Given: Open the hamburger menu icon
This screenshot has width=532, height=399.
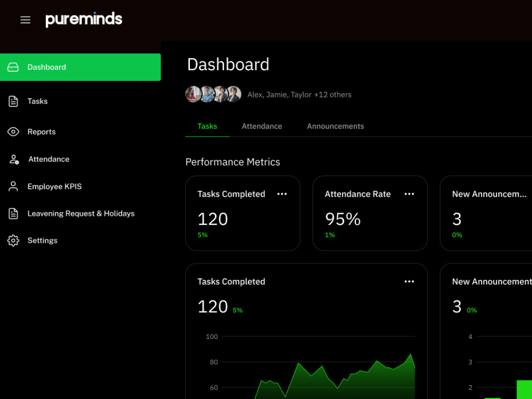Looking at the screenshot, I should pos(26,20).
